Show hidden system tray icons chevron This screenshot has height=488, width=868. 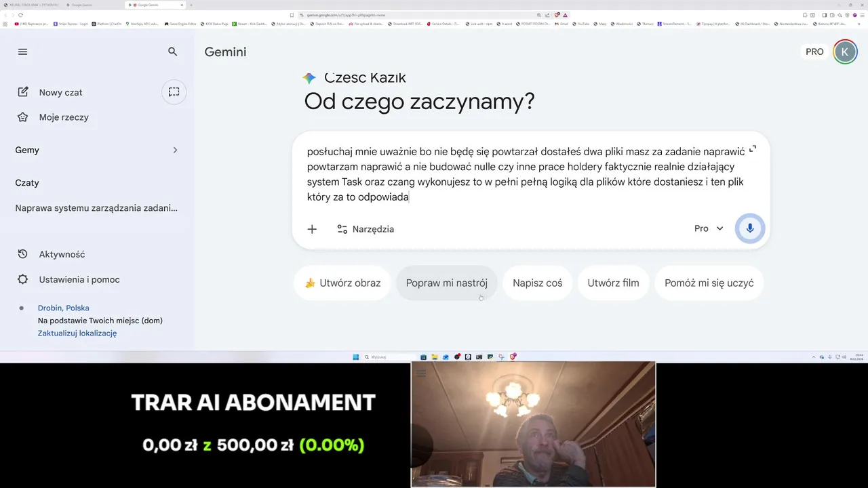tap(814, 357)
